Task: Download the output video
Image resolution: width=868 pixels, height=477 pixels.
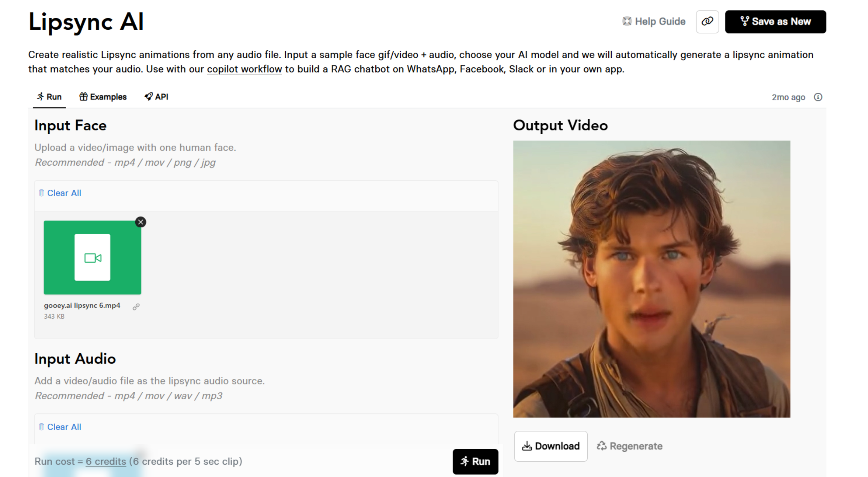Action: pyautogui.click(x=550, y=446)
